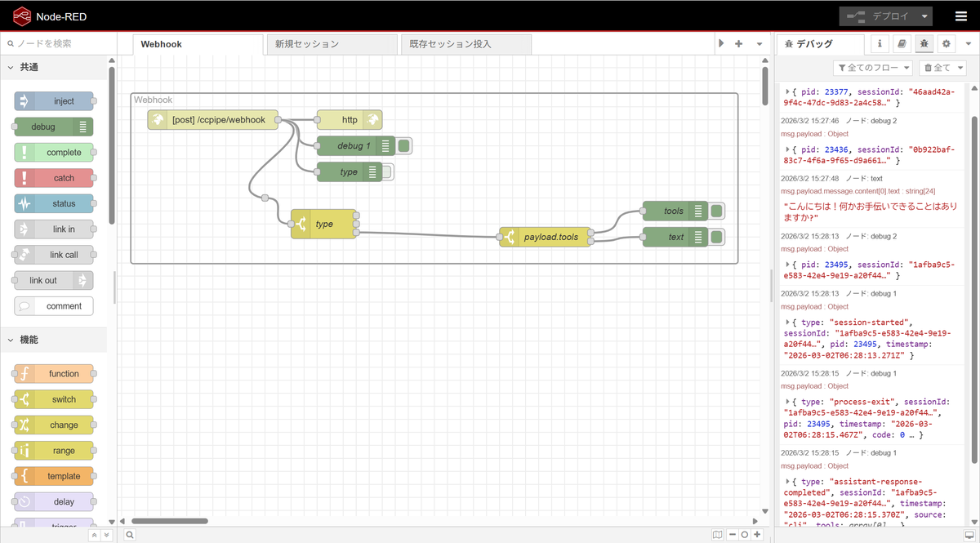Pick the catch node from palette

[54, 178]
